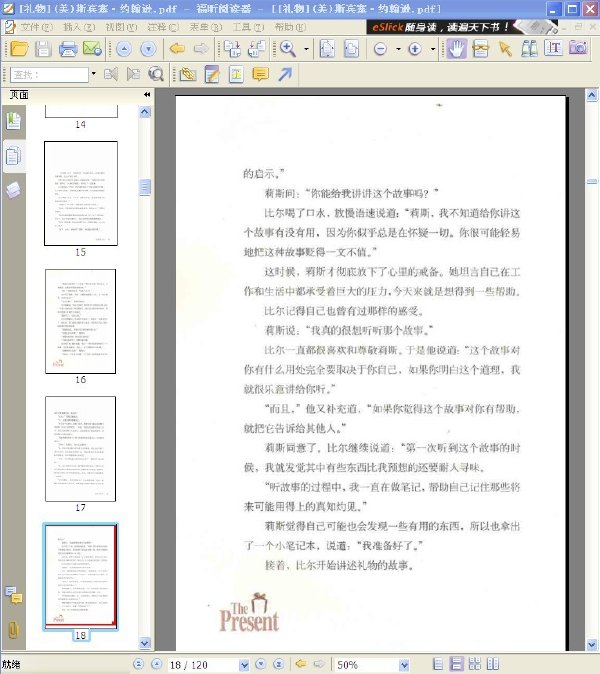Click the First Page button in the status bar
This screenshot has width=600, height=674.
click(x=138, y=665)
